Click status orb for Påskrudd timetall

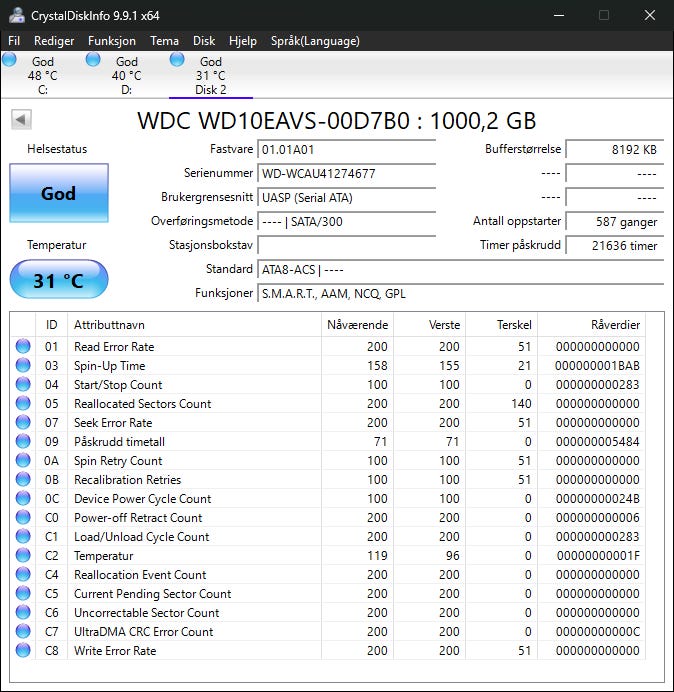[x=23, y=441]
